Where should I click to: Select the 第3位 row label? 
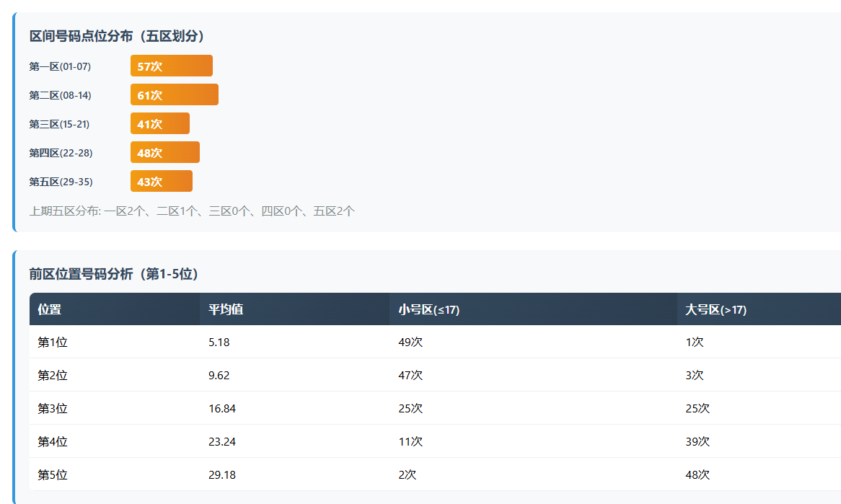pos(53,409)
